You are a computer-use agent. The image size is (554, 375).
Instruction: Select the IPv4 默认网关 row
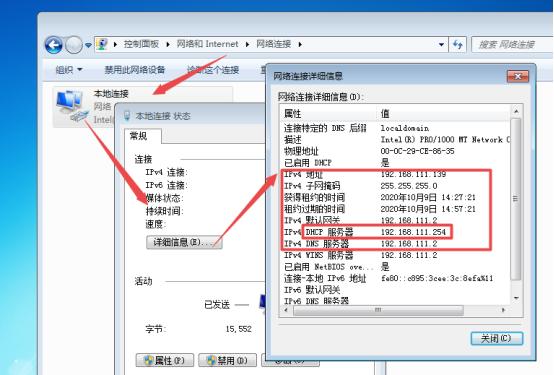(x=395, y=221)
